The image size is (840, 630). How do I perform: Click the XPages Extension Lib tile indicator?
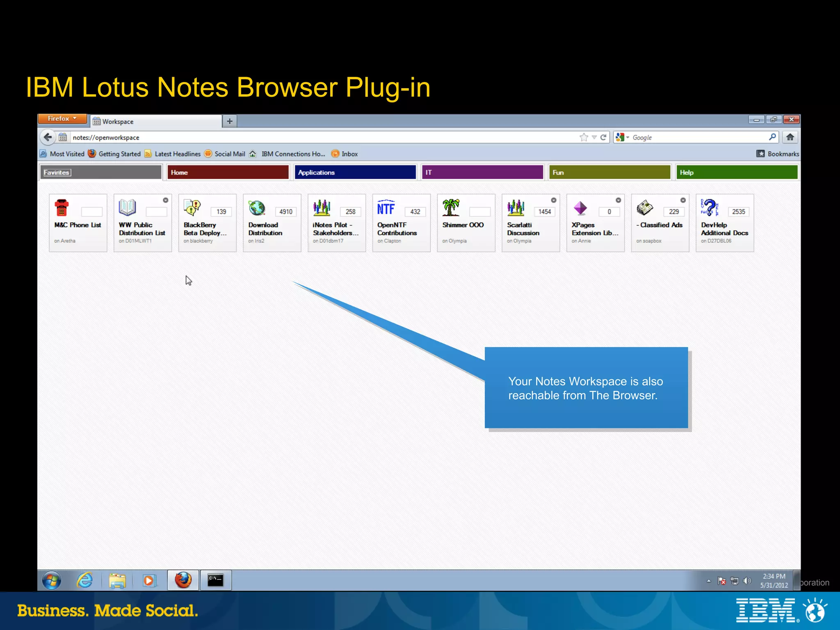pyautogui.click(x=618, y=200)
